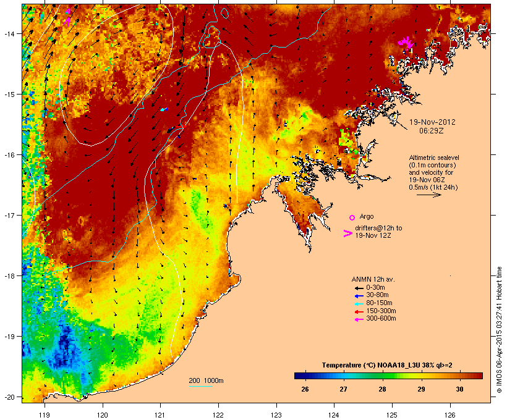Click the -16 latitude axis label

click(9, 155)
